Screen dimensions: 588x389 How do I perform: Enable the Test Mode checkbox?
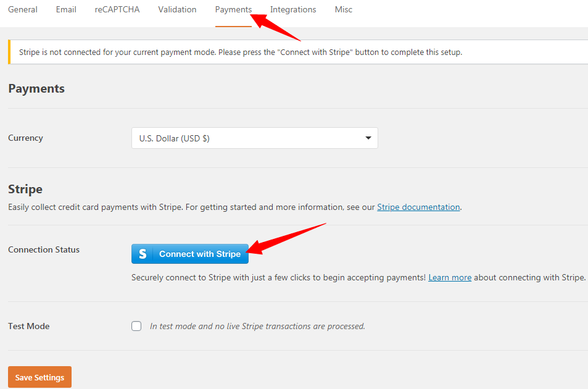136,326
